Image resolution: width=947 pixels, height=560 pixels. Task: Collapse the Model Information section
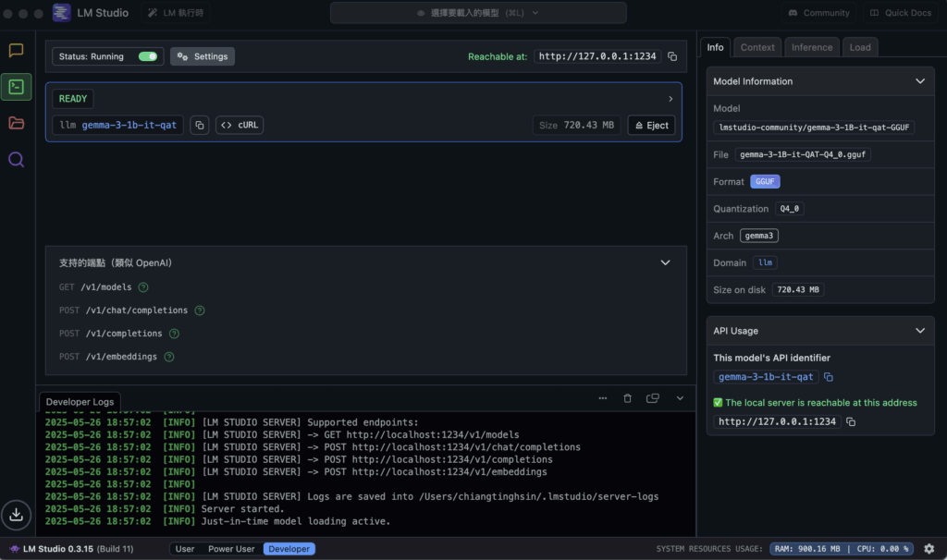pyautogui.click(x=920, y=81)
